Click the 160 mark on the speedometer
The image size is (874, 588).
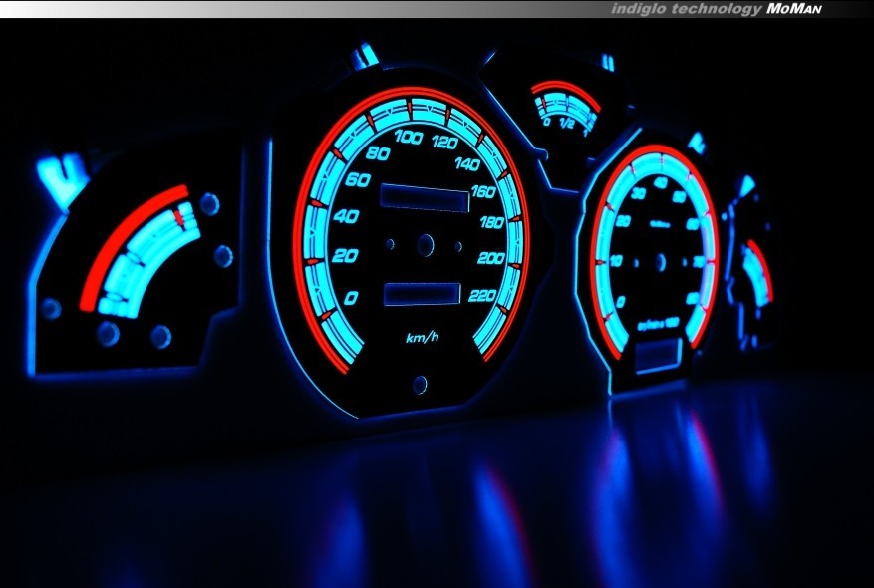click(483, 191)
